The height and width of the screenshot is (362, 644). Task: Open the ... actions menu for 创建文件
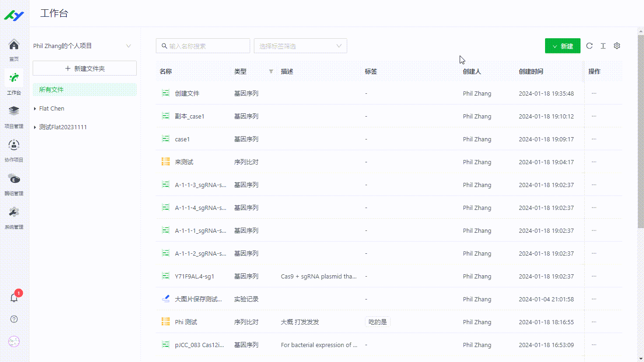point(594,93)
